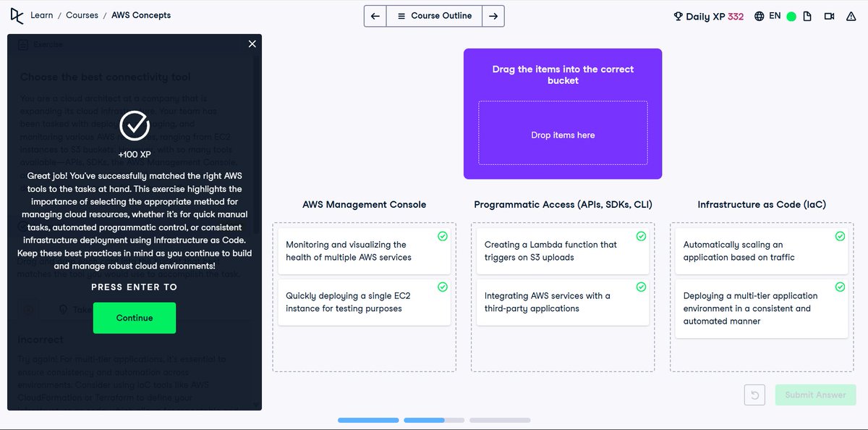Select 'Quickly deploying a single EC2' card

pyautogui.click(x=364, y=303)
